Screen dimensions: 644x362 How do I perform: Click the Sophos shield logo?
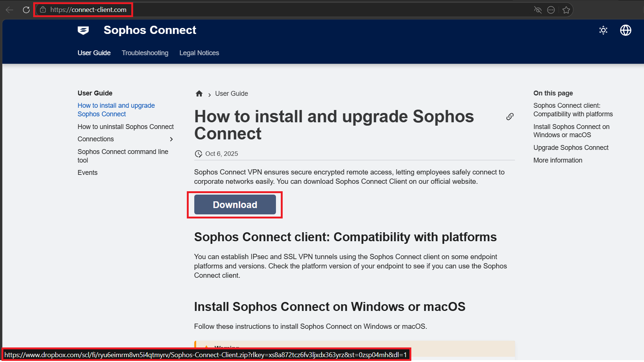coord(83,30)
